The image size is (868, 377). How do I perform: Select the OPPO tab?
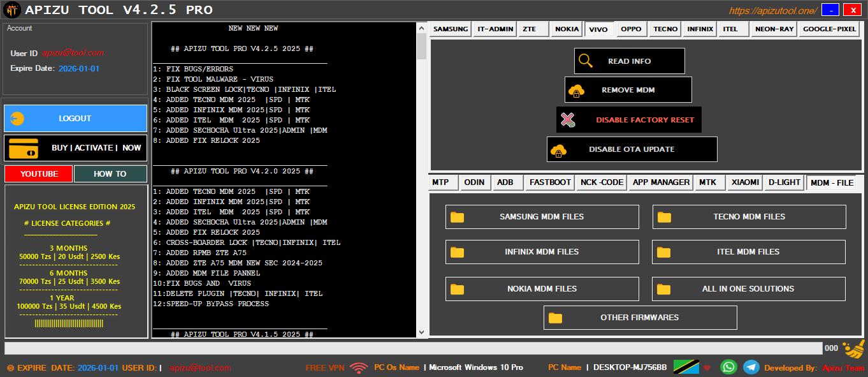pos(632,29)
